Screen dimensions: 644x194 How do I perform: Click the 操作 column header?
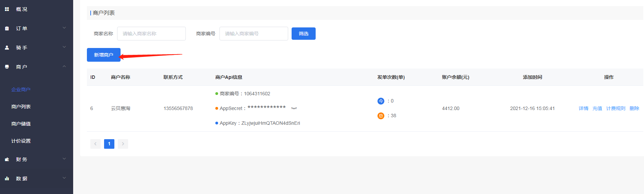tap(609, 77)
